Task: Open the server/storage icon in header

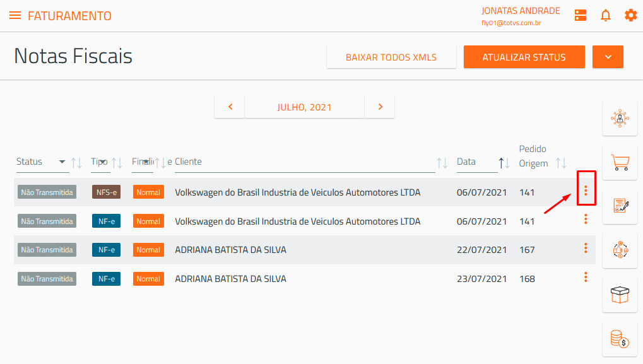Action: [581, 16]
